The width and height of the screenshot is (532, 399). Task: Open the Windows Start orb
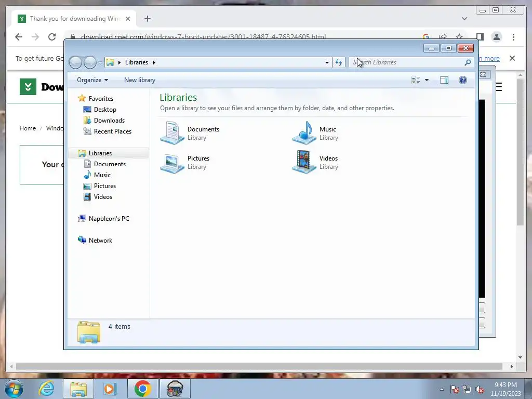point(14,389)
